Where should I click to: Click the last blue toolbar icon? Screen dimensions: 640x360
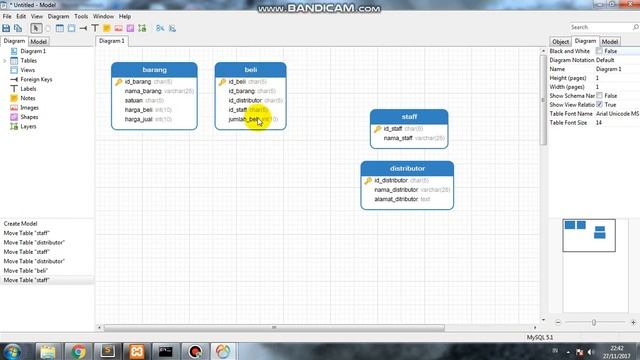172,28
